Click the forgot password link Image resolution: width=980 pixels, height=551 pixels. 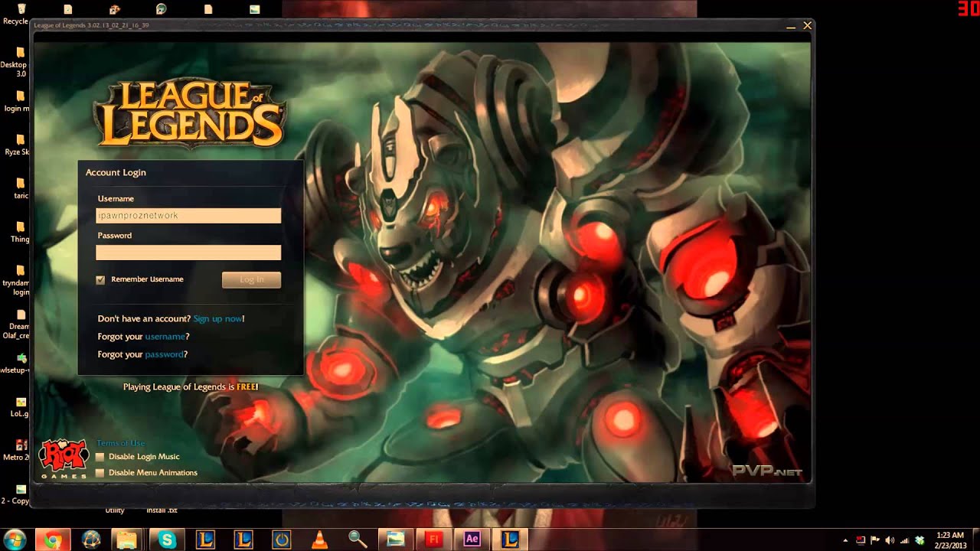164,354
